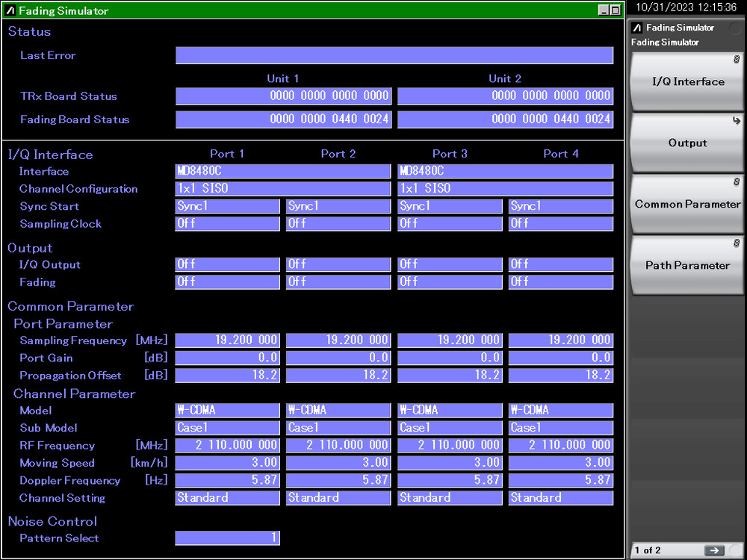The width and height of the screenshot is (747, 560).
Task: Select Unit 2 Fading Board Status field
Action: (x=506, y=119)
